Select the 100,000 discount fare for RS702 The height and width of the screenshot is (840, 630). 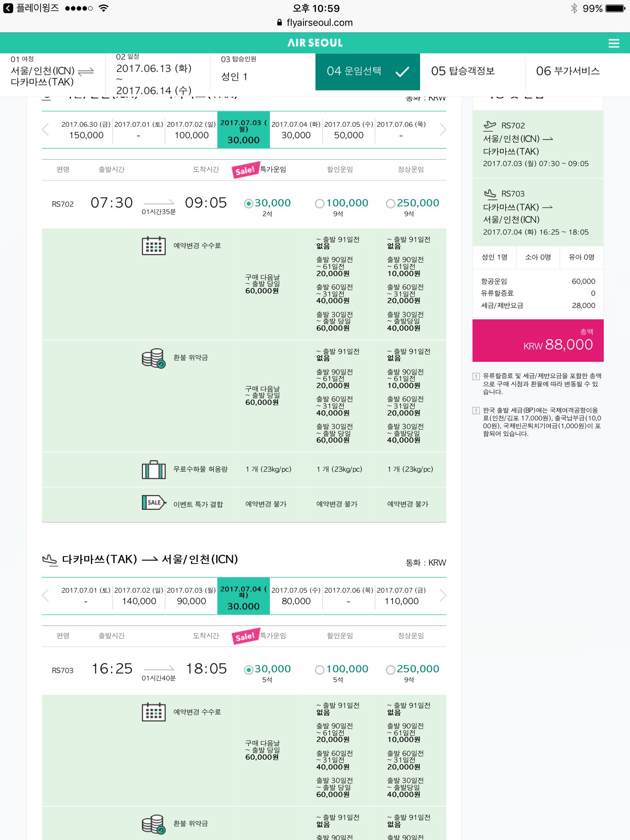[320, 203]
